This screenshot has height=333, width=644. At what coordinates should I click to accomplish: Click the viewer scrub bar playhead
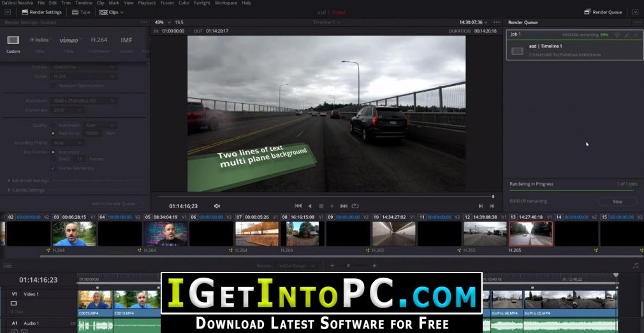(493, 197)
